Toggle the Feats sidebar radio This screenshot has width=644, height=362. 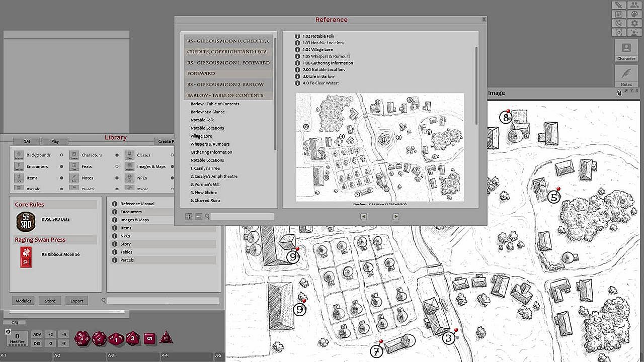pyautogui.click(x=117, y=166)
